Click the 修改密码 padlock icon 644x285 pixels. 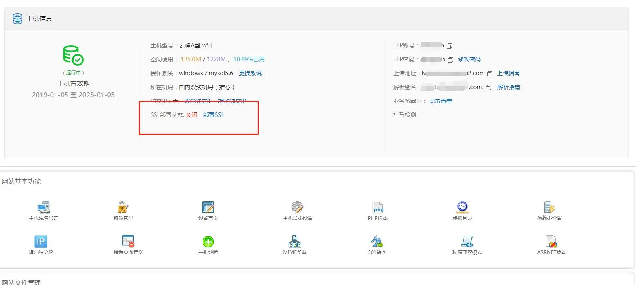tap(123, 207)
